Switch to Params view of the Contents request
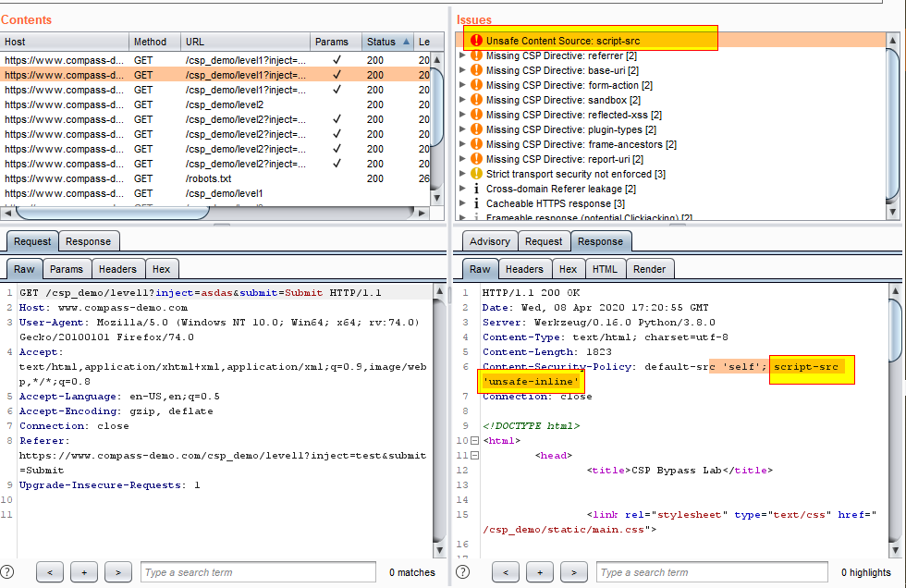Image resolution: width=906 pixels, height=588 pixels. coord(67,269)
